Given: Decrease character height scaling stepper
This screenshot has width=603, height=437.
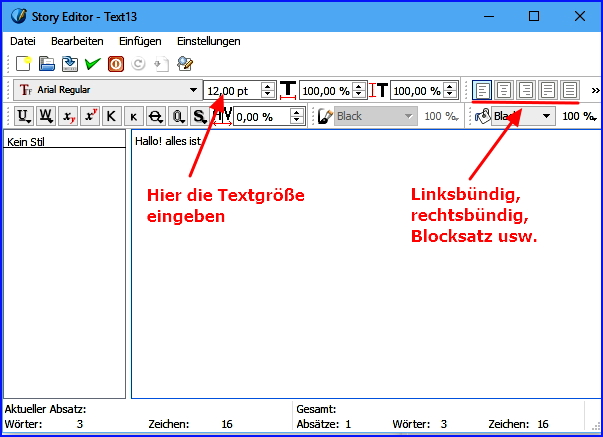Looking at the screenshot, I should [450, 95].
